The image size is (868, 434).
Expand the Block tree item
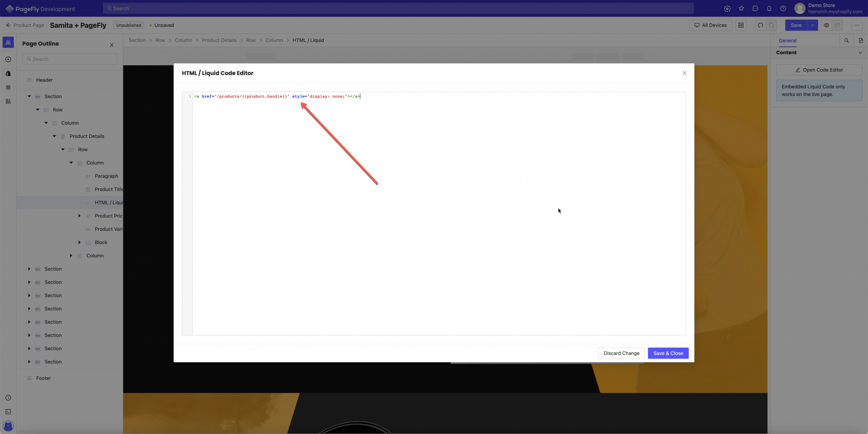click(79, 242)
